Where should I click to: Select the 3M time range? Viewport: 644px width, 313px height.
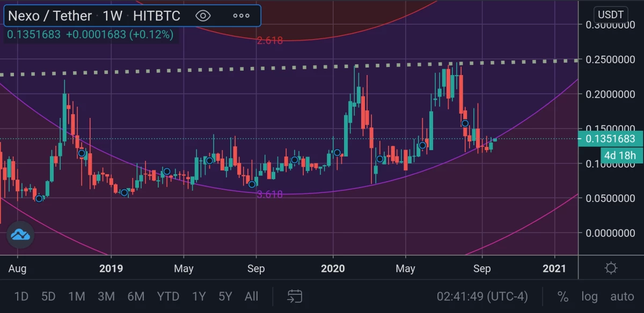click(106, 296)
